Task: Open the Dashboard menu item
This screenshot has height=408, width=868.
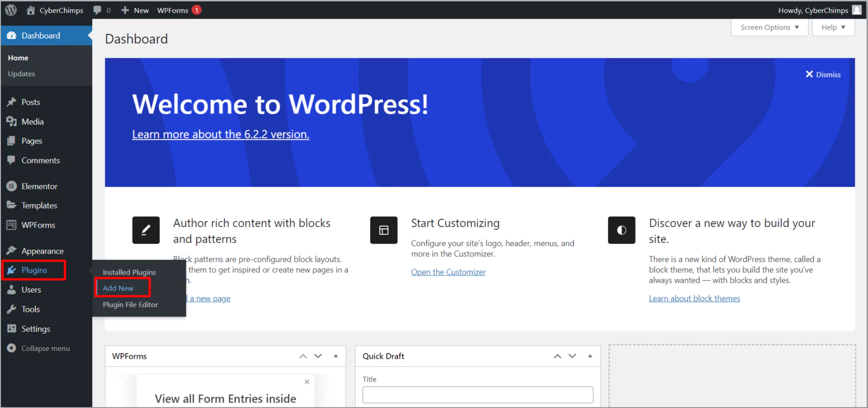Action: [x=46, y=36]
